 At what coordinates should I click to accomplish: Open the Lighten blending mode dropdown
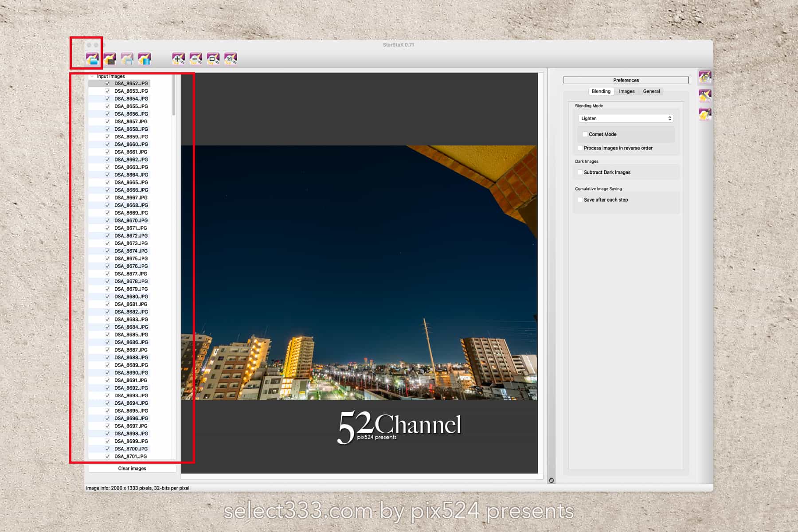pyautogui.click(x=626, y=118)
